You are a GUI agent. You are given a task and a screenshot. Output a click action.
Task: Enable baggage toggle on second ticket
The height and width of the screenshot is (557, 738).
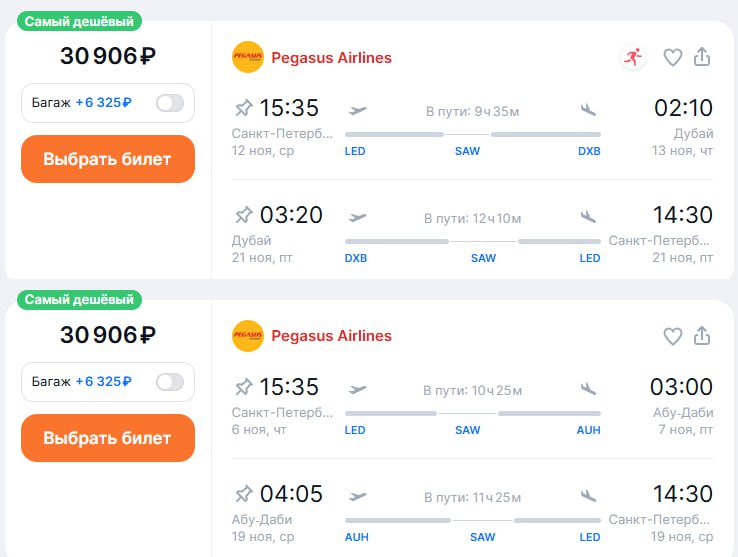(170, 381)
